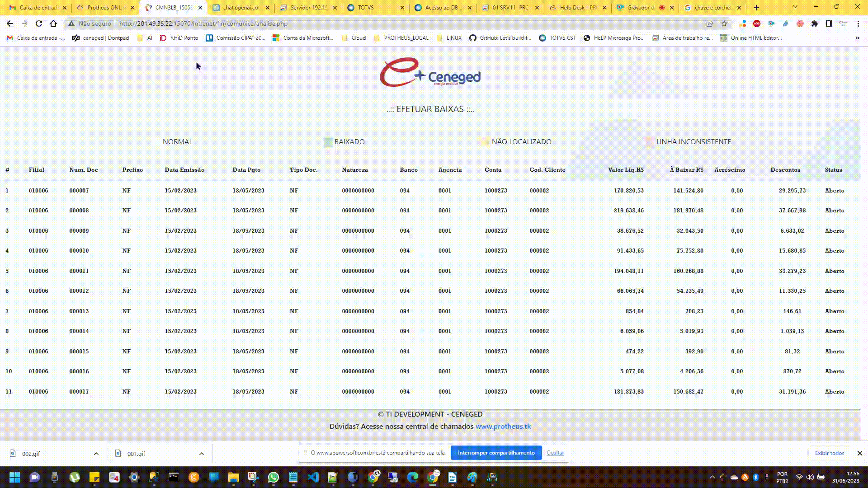Open the www.protheus.tk link

(503, 426)
